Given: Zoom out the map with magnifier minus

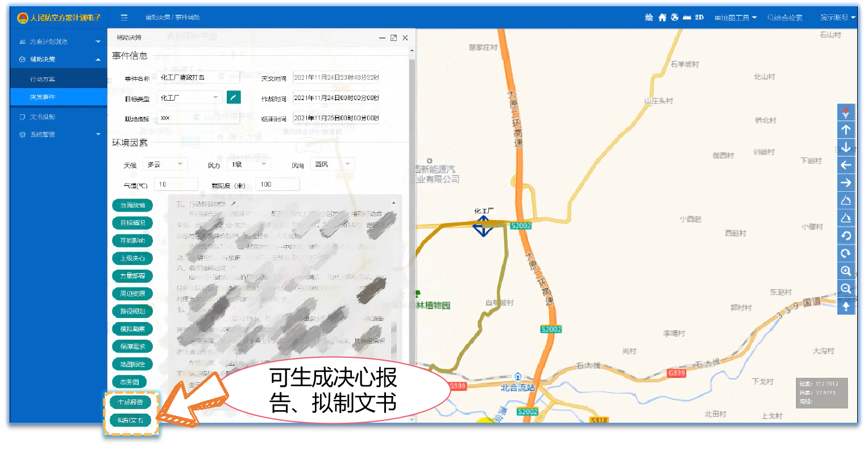Looking at the screenshot, I should (x=846, y=288).
